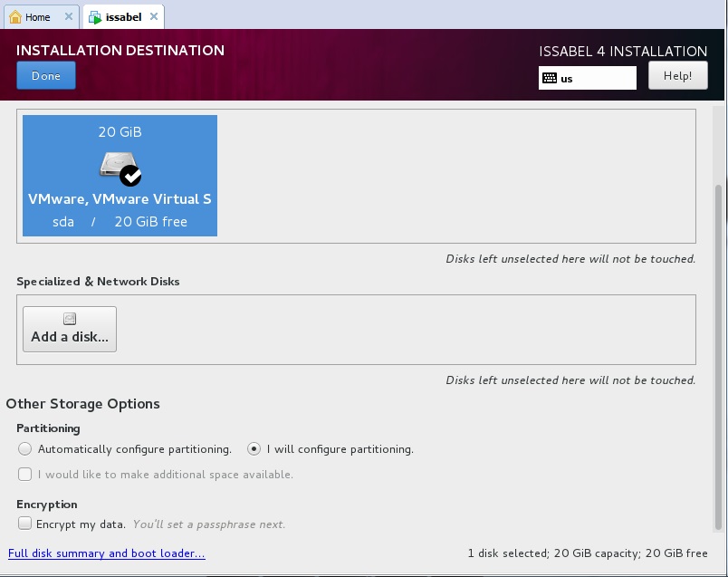
Task: Click the keyboard icon beside us
Action: click(x=550, y=78)
